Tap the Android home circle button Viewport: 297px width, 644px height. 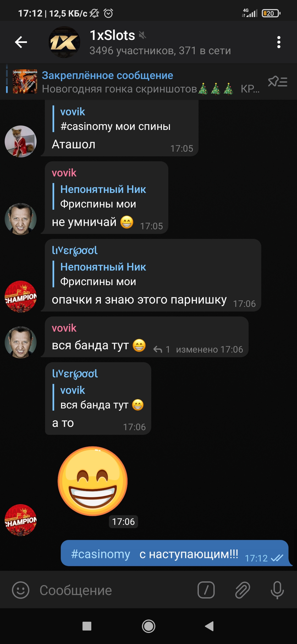pos(148,626)
